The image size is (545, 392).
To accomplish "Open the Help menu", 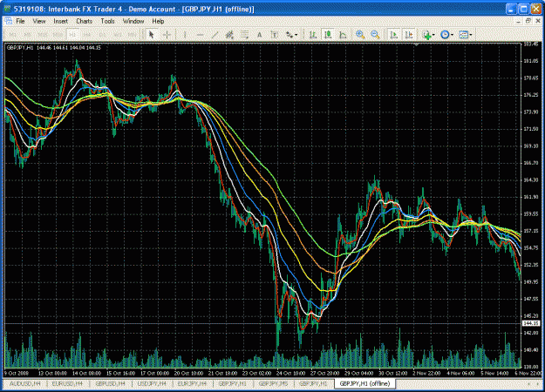I will pos(158,22).
